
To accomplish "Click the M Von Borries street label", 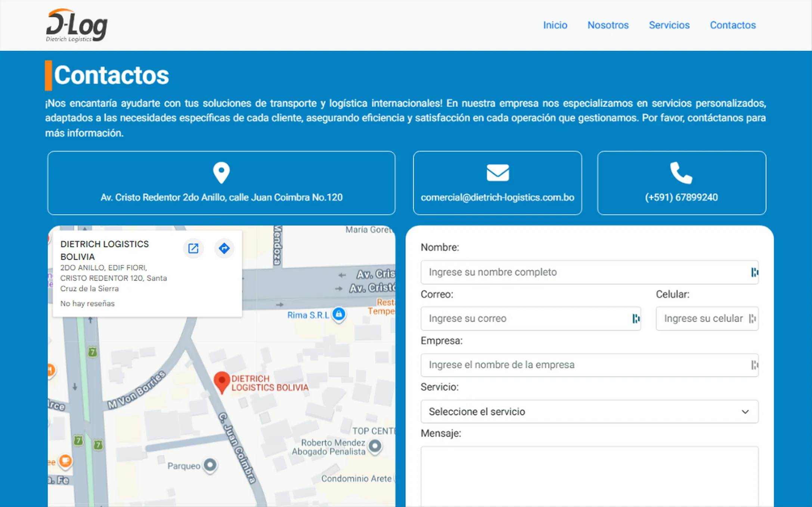I will pos(136,390).
